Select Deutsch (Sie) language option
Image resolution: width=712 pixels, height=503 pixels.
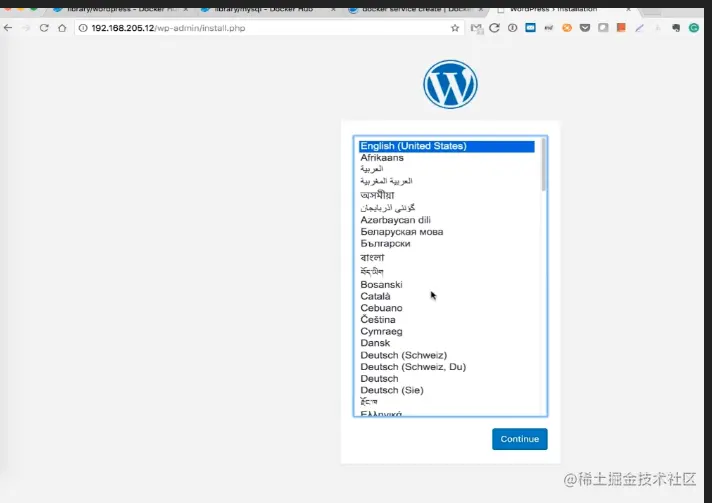(x=392, y=390)
